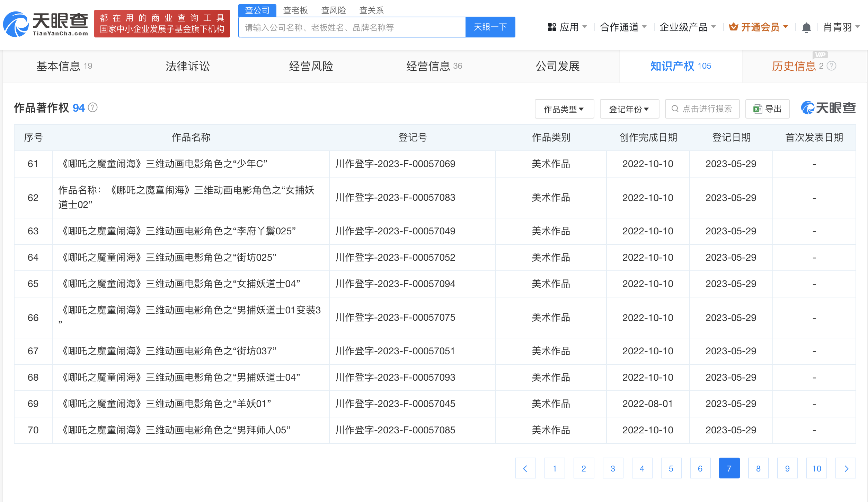Click the 点击进行搜索 copyright search box

pyautogui.click(x=702, y=109)
